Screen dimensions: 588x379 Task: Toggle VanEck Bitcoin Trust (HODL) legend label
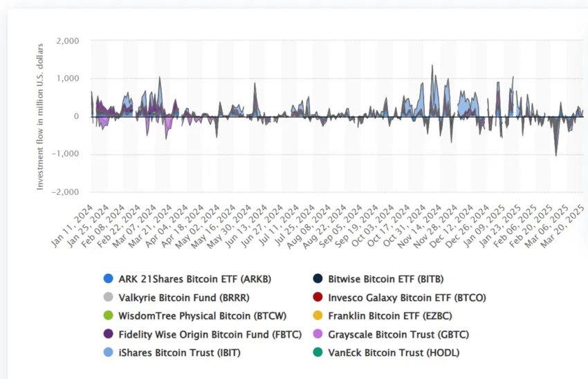(x=394, y=353)
